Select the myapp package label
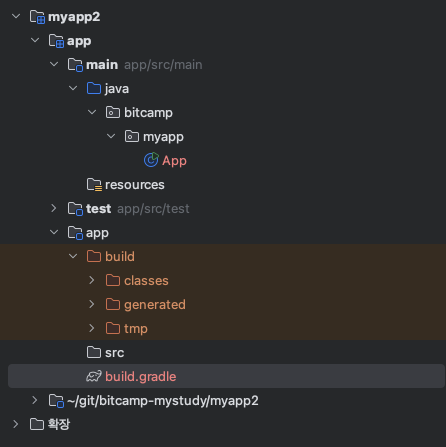This screenshot has width=446, height=447. [x=163, y=137]
